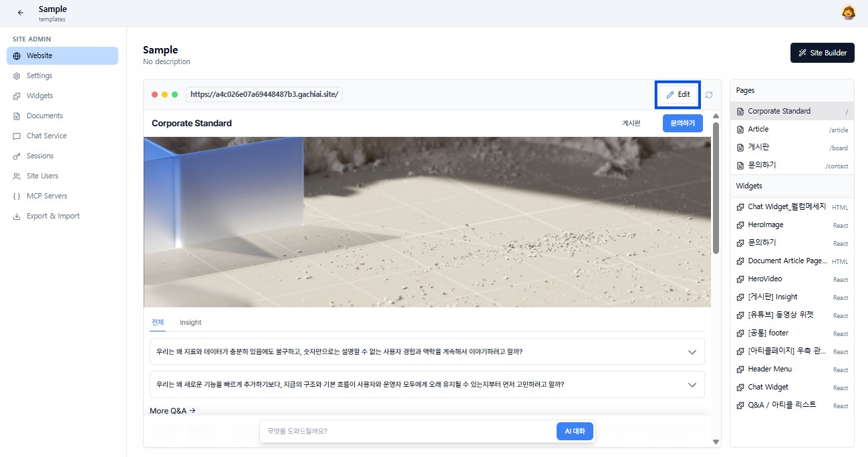Viewport: 868px width, 457px height.
Task: Click the 무엇을 도와드릴까요 input field
Action: pyautogui.click(x=401, y=431)
